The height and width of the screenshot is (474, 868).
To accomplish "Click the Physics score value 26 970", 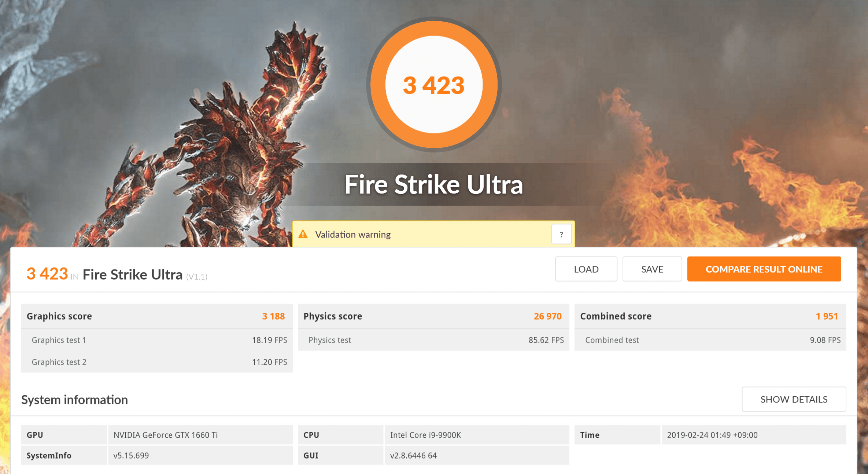I will pos(547,316).
